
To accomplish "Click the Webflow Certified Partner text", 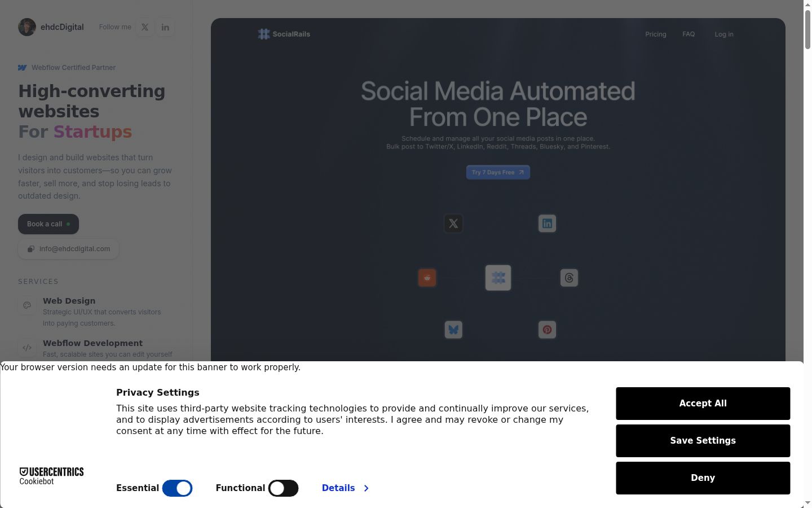I will (73, 68).
